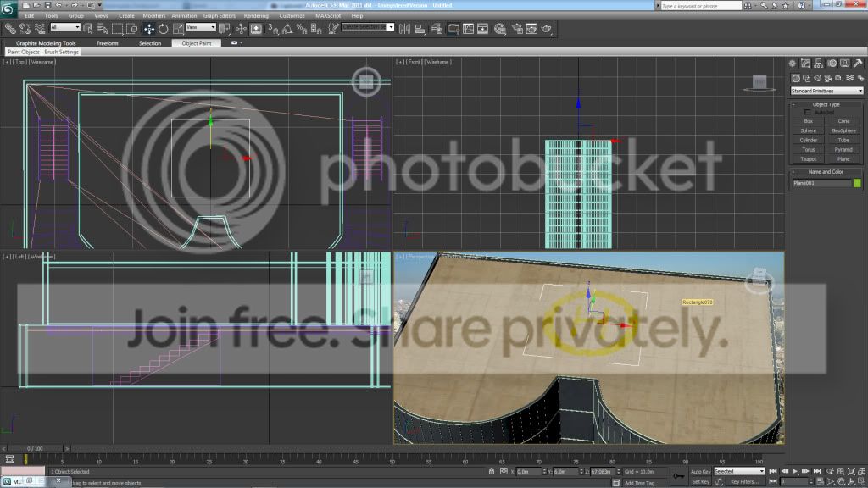Open the Material Editor icon
The image size is (868, 488).
[x=500, y=29]
